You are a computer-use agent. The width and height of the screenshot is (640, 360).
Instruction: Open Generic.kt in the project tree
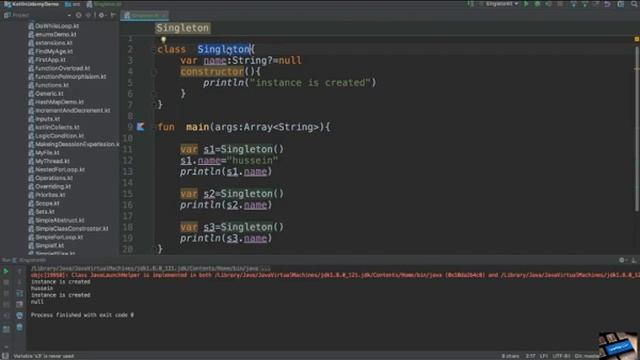point(46,93)
